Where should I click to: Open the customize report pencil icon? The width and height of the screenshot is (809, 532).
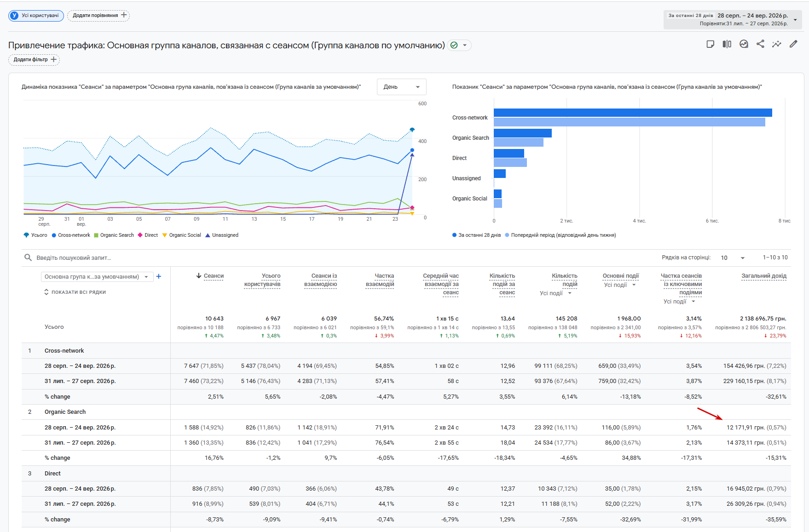(793, 44)
